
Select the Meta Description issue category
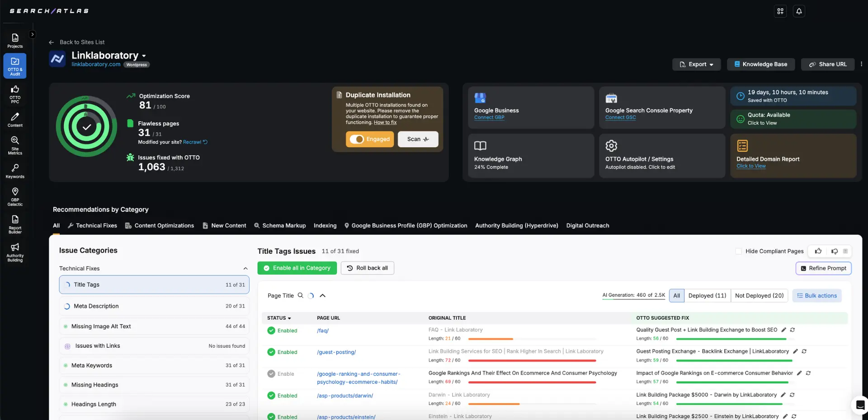pyautogui.click(x=154, y=306)
